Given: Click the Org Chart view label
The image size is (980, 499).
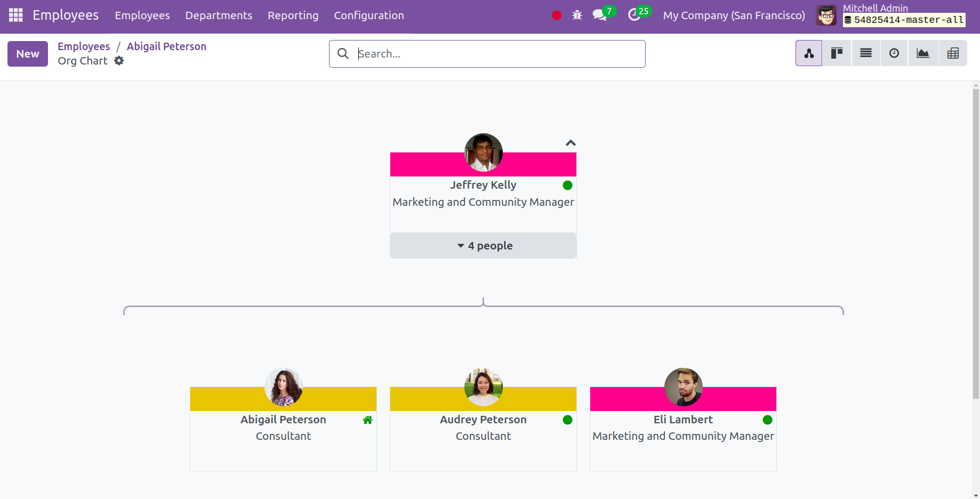Looking at the screenshot, I should coord(83,61).
